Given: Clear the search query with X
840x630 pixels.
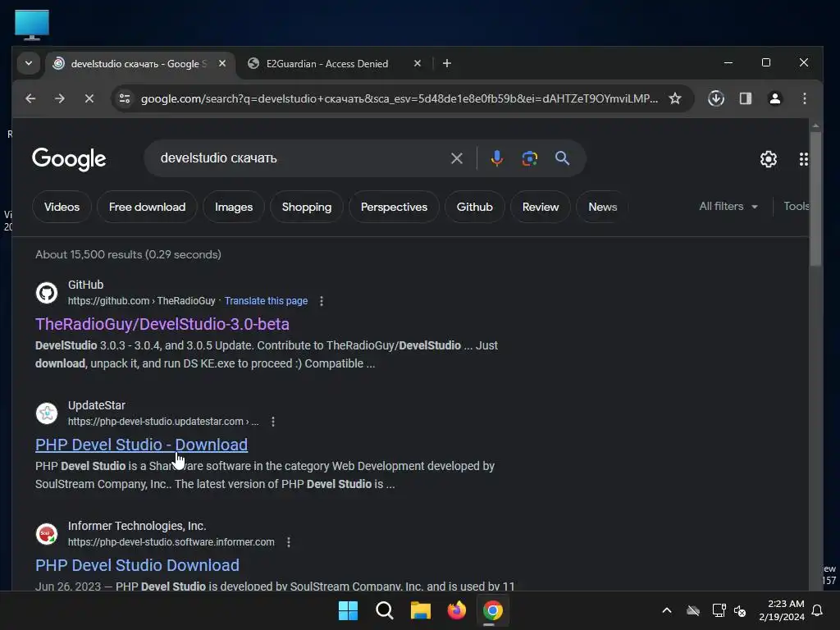Looking at the screenshot, I should click(456, 158).
